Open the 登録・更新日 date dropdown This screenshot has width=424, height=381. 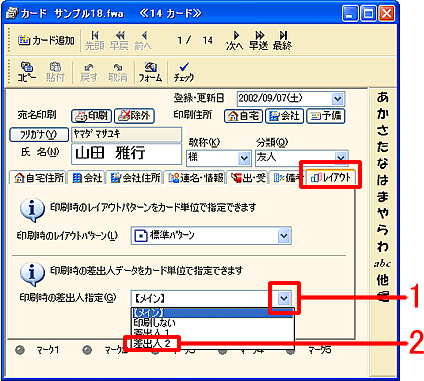coord(337,99)
